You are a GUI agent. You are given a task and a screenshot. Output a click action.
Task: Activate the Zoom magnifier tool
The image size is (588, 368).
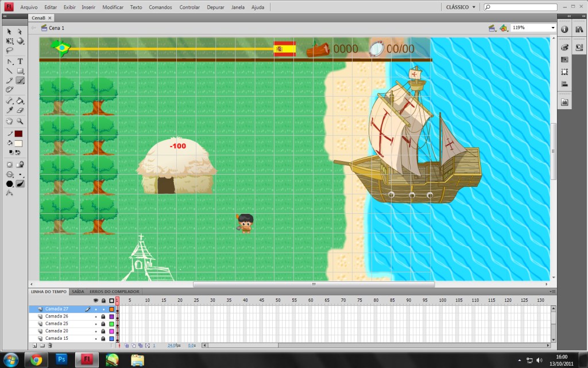(20, 121)
